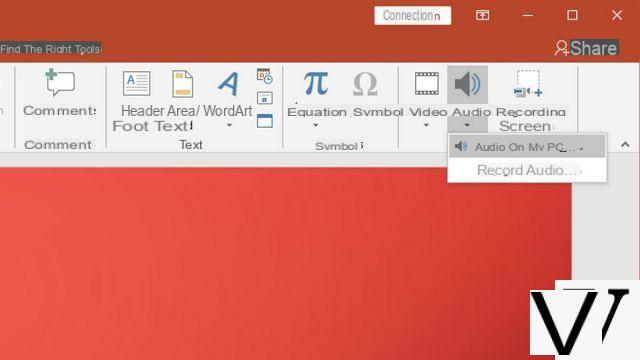Click the Find The Right Tools search box
The image size is (640, 360).
[x=51, y=49]
